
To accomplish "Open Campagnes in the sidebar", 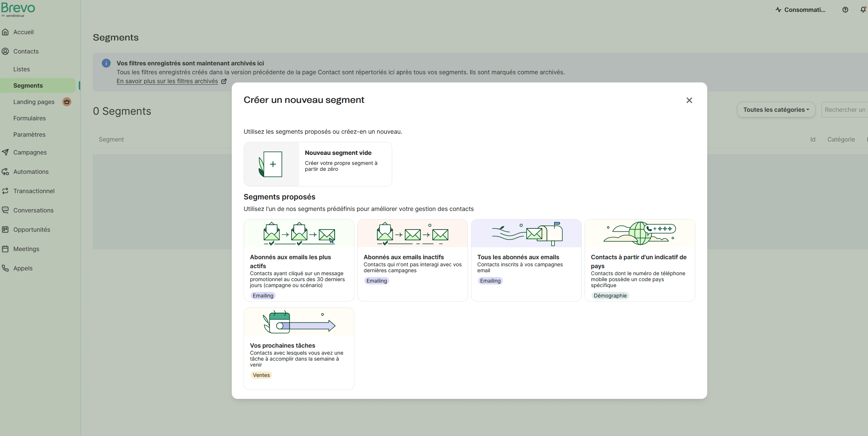I will [x=30, y=152].
